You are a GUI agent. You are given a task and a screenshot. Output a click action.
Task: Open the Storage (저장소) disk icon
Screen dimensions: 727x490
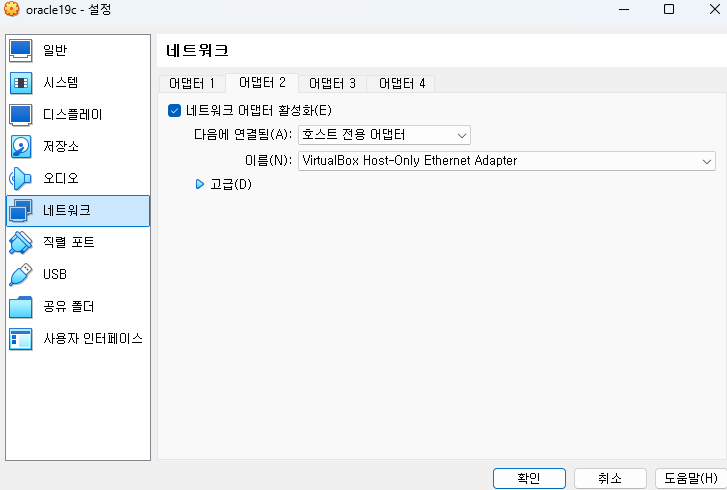20,147
